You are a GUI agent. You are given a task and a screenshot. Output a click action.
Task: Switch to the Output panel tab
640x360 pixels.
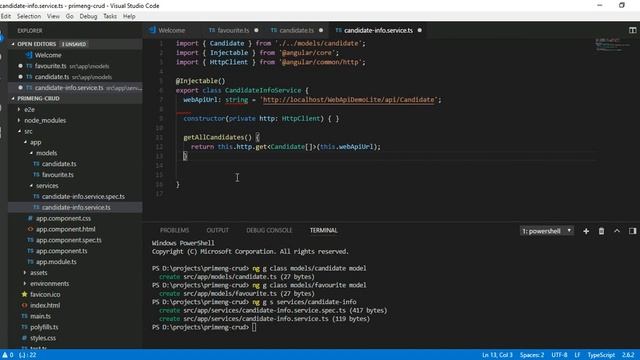coord(218,231)
